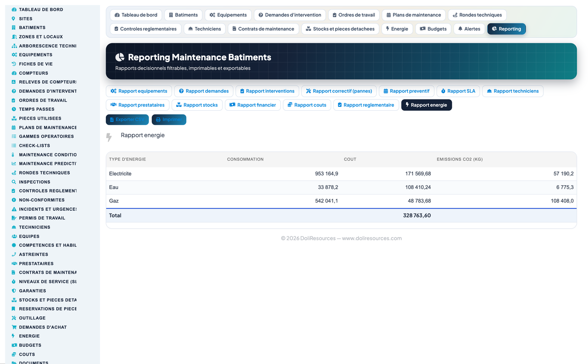Show the Rapport equipements report
The width and height of the screenshot is (588, 364).
pos(139,91)
